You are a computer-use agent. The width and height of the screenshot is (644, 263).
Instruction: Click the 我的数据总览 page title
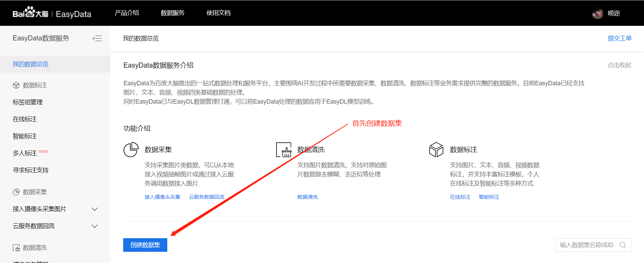pyautogui.click(x=141, y=38)
